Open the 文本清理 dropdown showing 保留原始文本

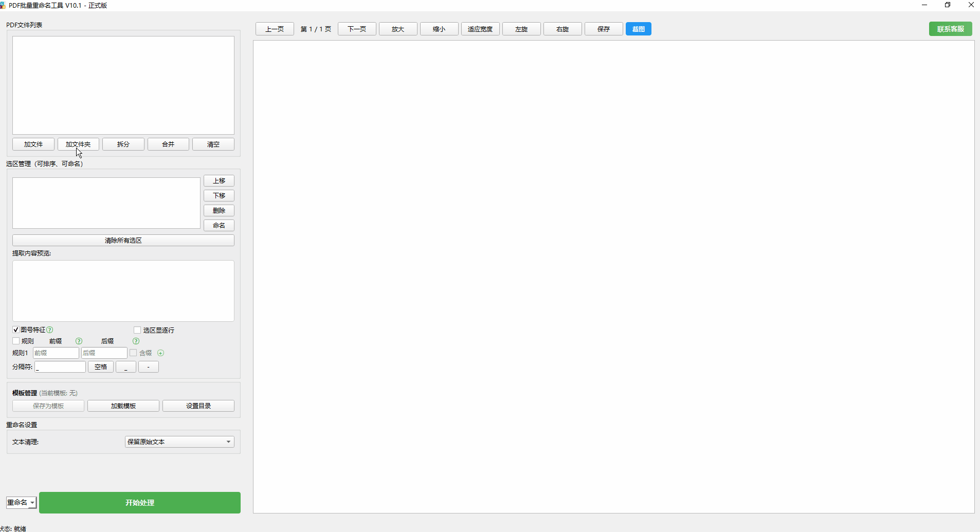click(x=179, y=442)
